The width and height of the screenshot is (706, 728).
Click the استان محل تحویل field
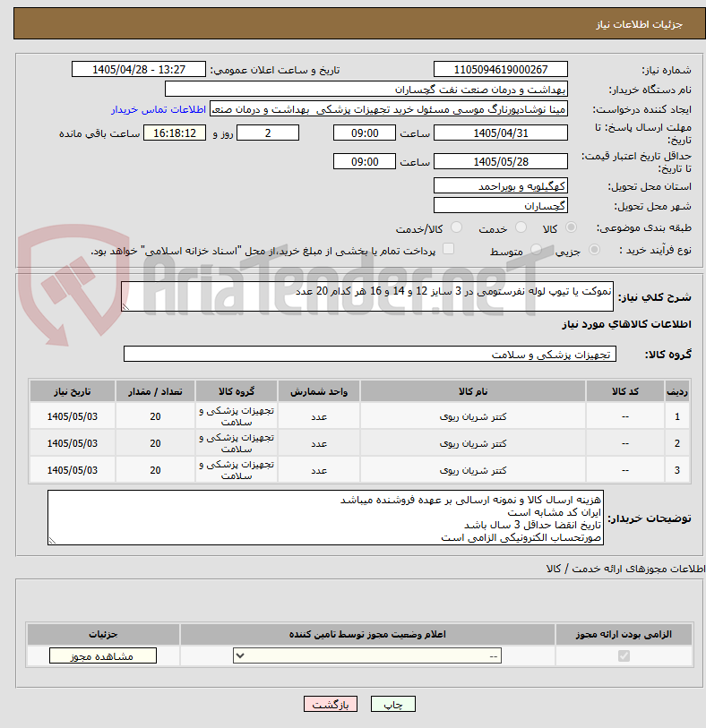(x=500, y=185)
